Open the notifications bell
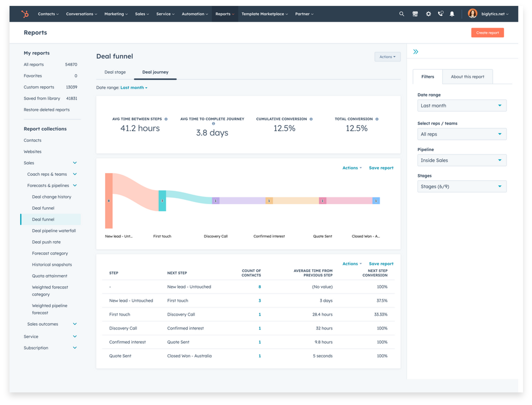532x405 pixels. click(x=452, y=14)
